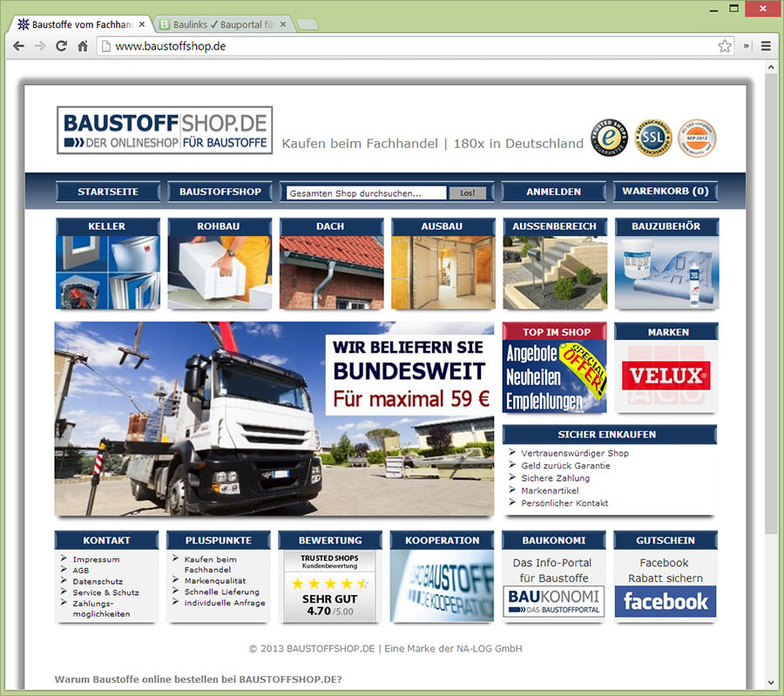
Task: Bookmark this page with the star icon
Action: 725,46
